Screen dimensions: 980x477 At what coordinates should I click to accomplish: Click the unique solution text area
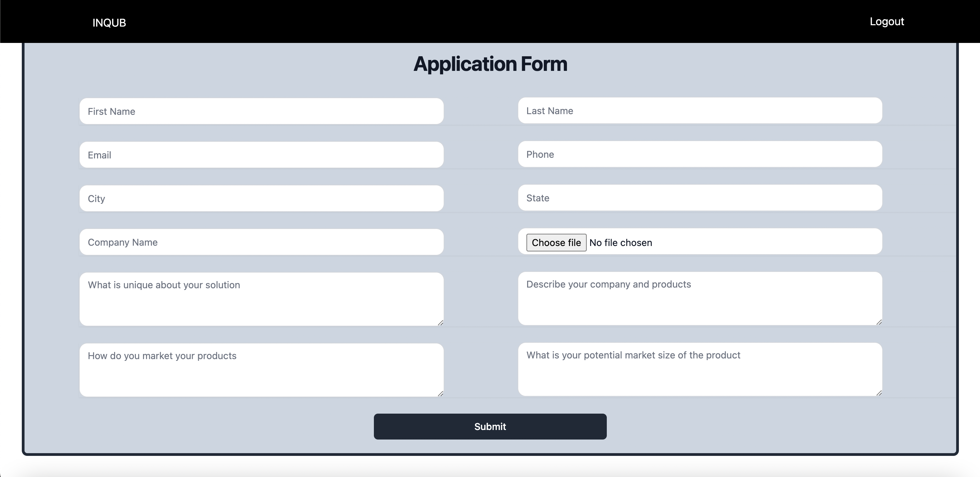(261, 299)
